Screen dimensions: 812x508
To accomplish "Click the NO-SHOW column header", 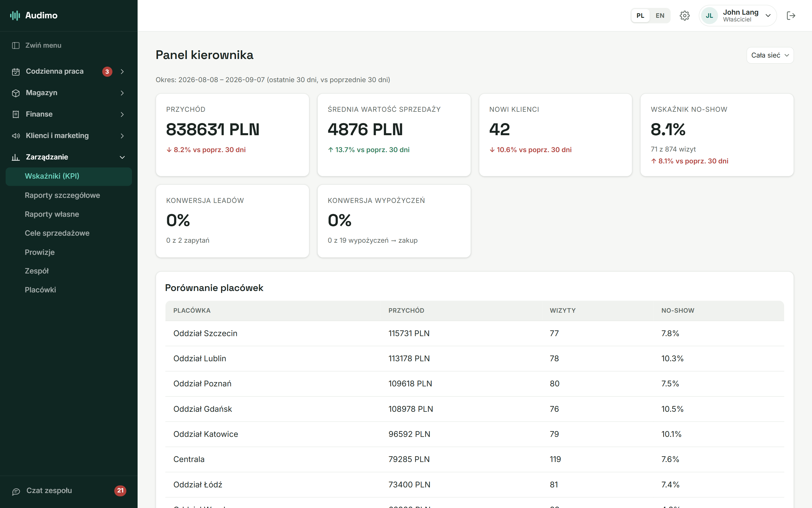I will click(x=678, y=310).
